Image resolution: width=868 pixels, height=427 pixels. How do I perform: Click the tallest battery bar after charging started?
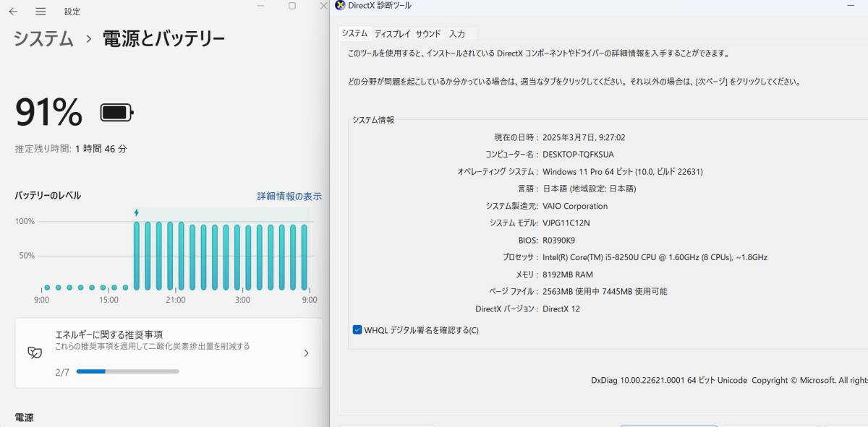137,255
